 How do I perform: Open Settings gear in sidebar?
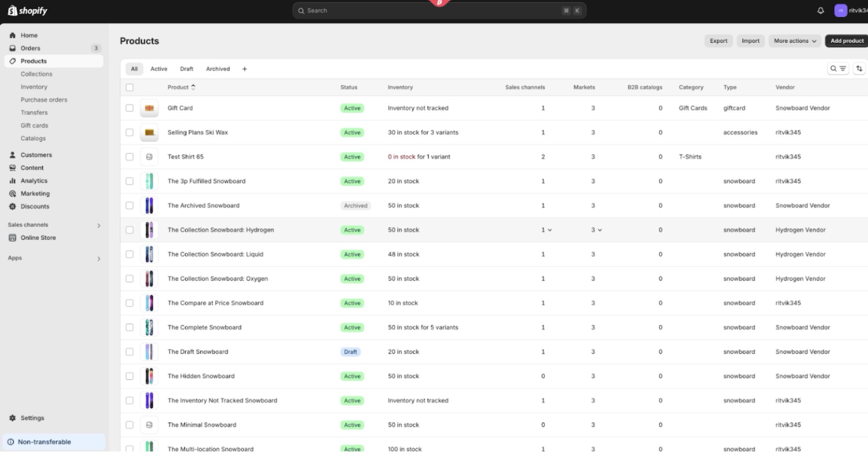32,418
